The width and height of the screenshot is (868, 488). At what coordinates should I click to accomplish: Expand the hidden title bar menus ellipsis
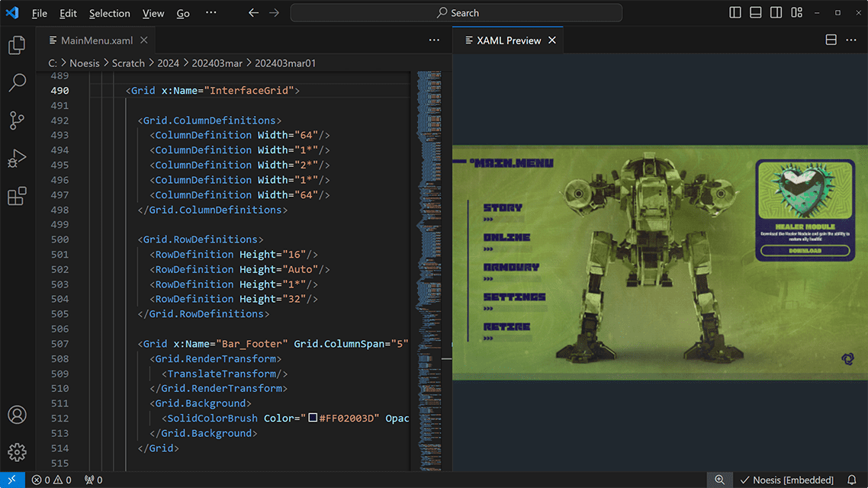click(x=211, y=13)
